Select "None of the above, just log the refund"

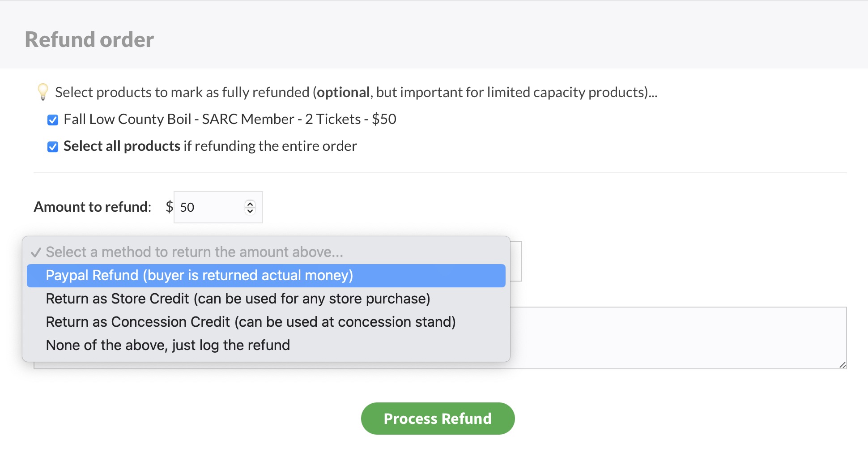168,345
